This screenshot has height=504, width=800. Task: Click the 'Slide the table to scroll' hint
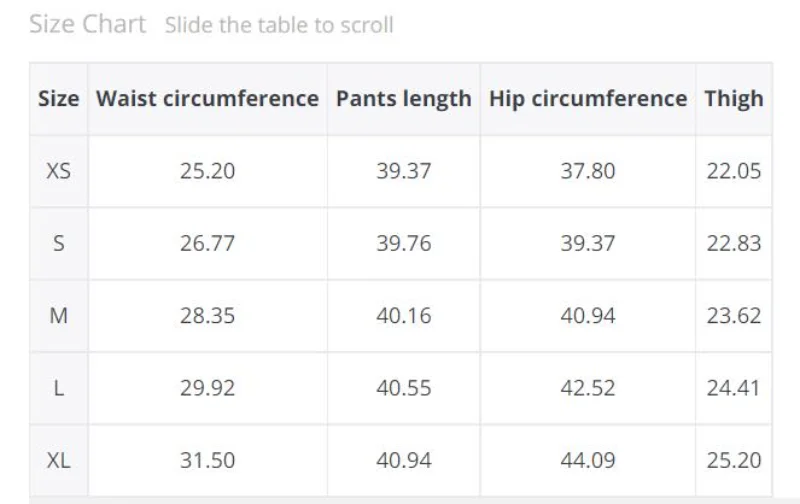point(279,25)
